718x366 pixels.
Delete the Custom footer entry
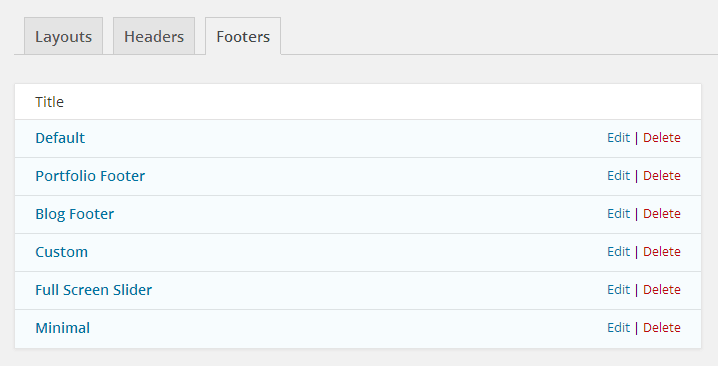[662, 251]
